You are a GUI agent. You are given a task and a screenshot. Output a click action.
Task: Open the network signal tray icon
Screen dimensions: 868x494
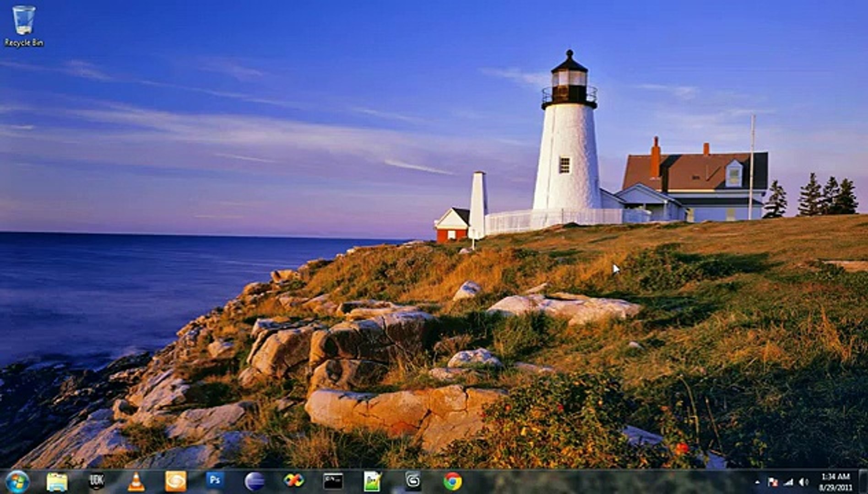pos(788,482)
